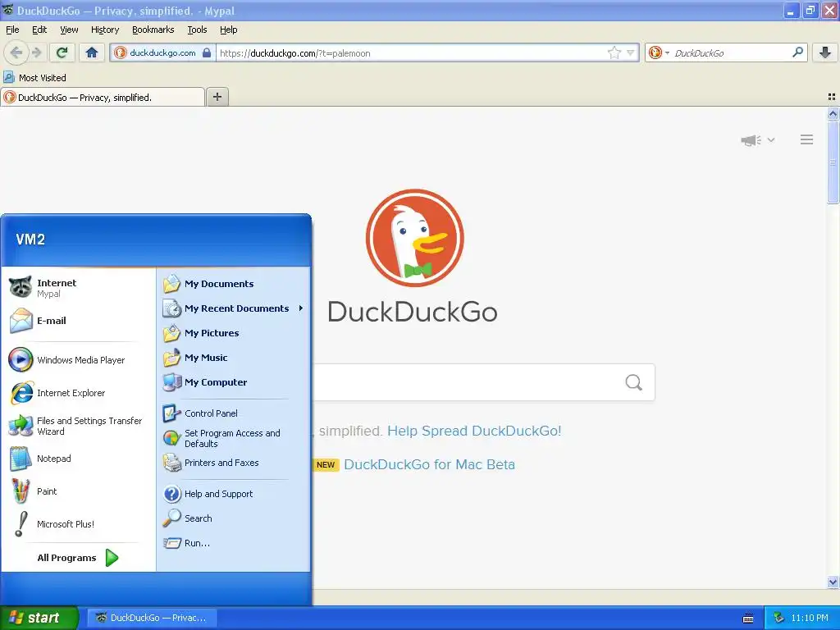Image resolution: width=840 pixels, height=630 pixels.
Task: Click the duckduckgo.com site identity label
Action: click(x=162, y=52)
